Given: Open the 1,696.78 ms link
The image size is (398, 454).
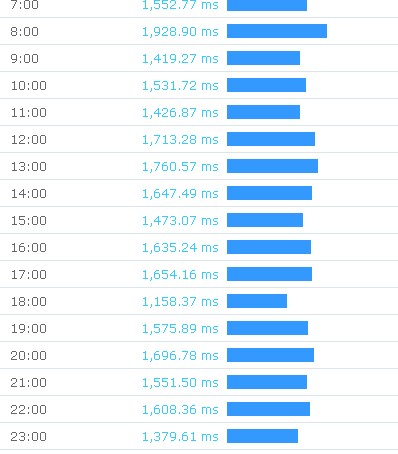Looking at the screenshot, I should click(x=180, y=356).
